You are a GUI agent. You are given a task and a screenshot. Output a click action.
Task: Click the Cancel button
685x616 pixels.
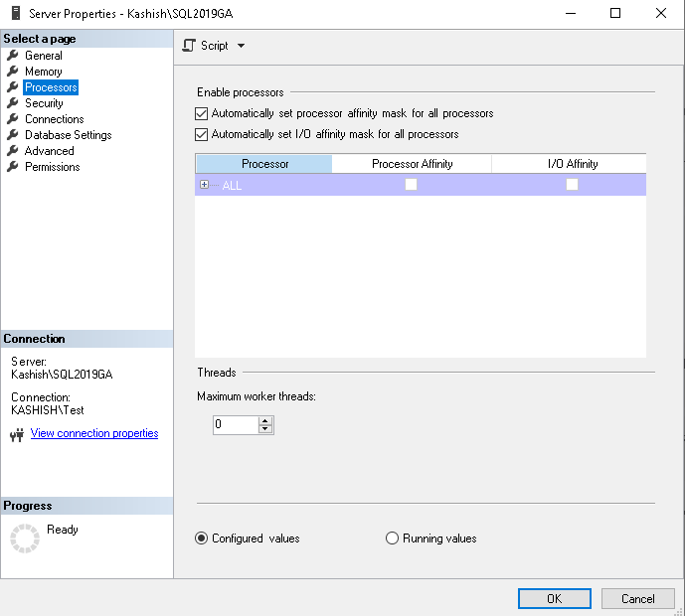tap(638, 598)
